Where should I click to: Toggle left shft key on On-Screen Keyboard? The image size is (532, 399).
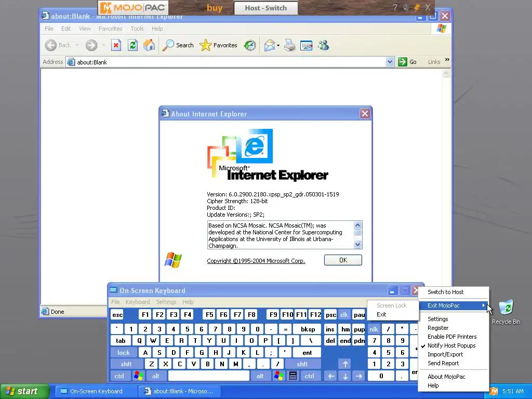[x=126, y=364]
